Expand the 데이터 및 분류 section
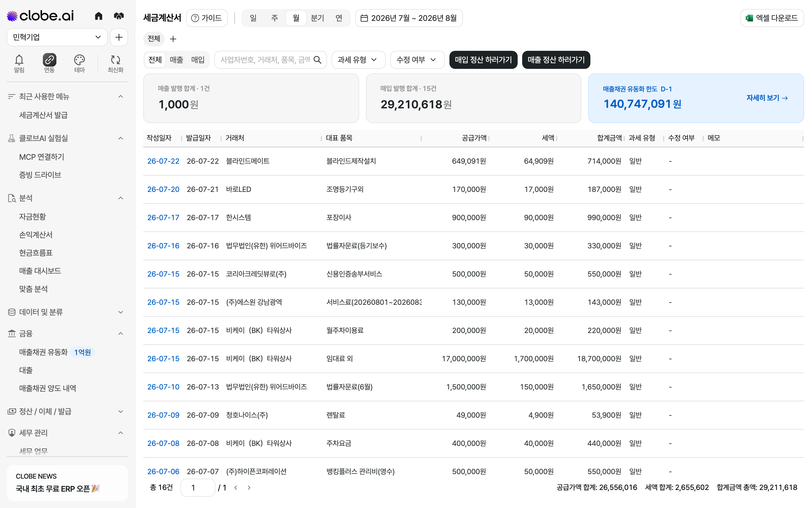This screenshot has height=508, width=812. (x=121, y=312)
